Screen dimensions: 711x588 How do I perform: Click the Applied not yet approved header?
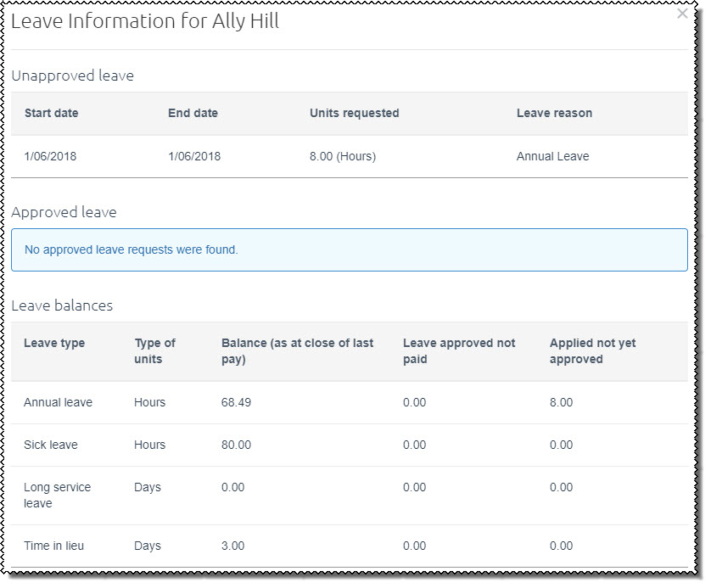coord(592,351)
